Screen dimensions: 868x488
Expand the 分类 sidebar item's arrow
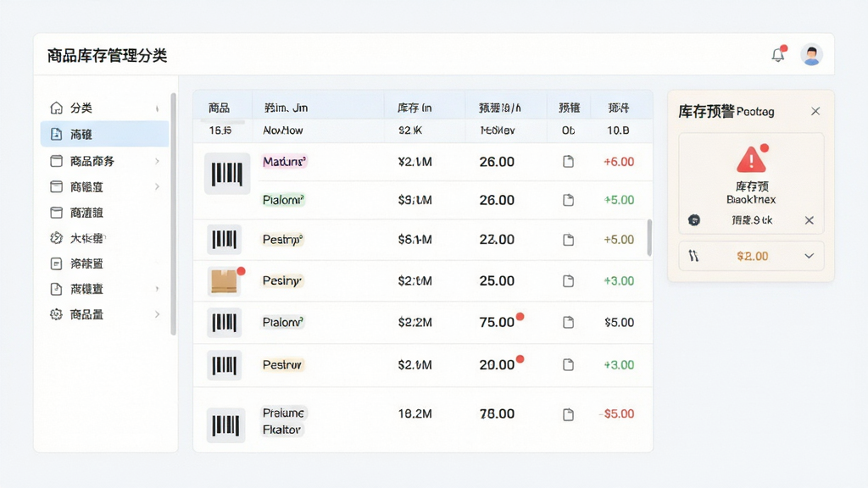point(157,108)
